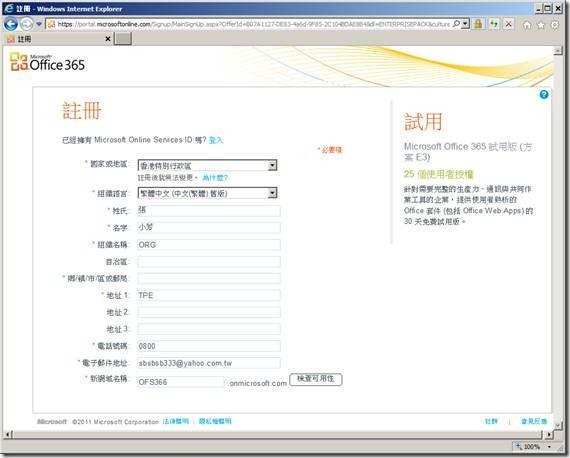Click the Internet Explorer title bar icon

[x=9, y=8]
